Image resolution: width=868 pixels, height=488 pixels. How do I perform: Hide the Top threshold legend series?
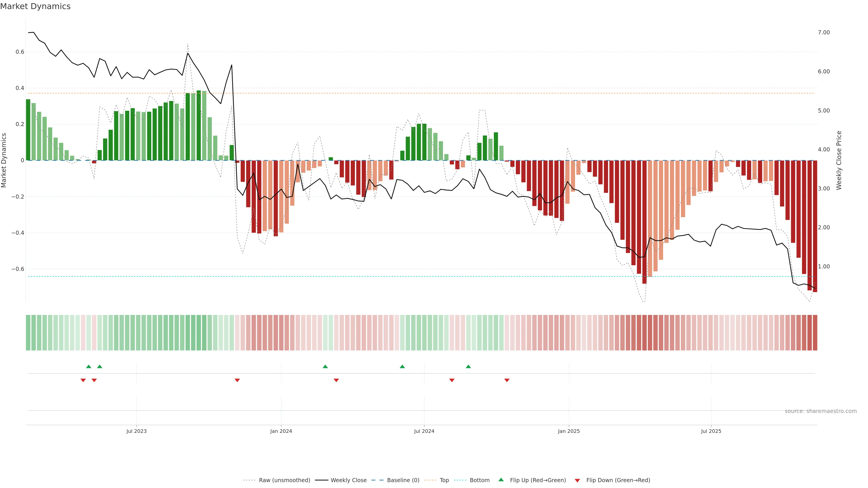tap(444, 480)
